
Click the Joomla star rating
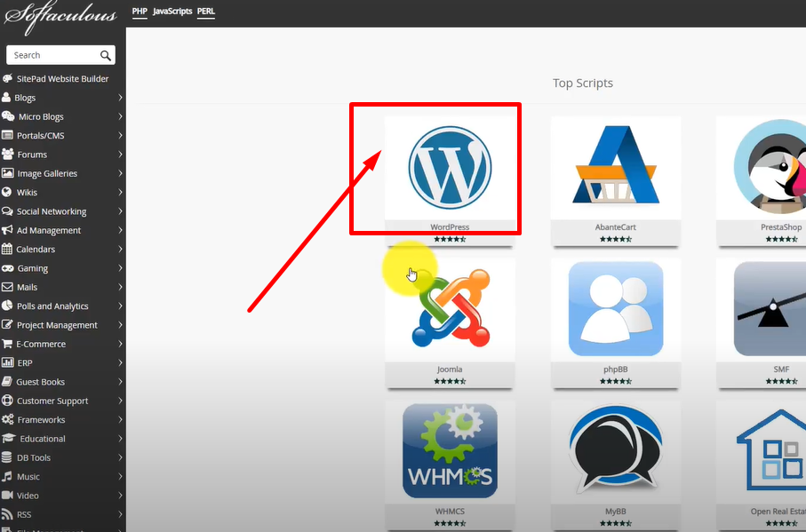pos(450,381)
